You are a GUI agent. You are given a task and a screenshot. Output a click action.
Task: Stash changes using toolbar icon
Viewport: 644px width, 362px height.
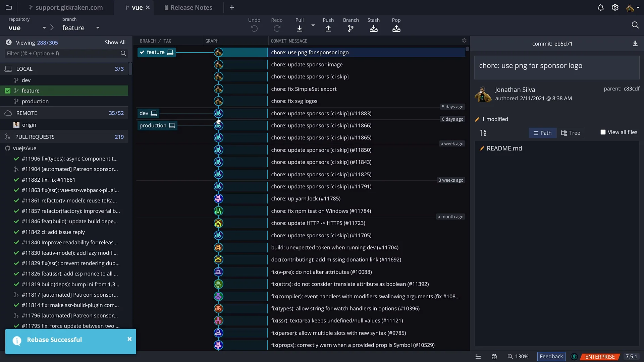pyautogui.click(x=373, y=28)
